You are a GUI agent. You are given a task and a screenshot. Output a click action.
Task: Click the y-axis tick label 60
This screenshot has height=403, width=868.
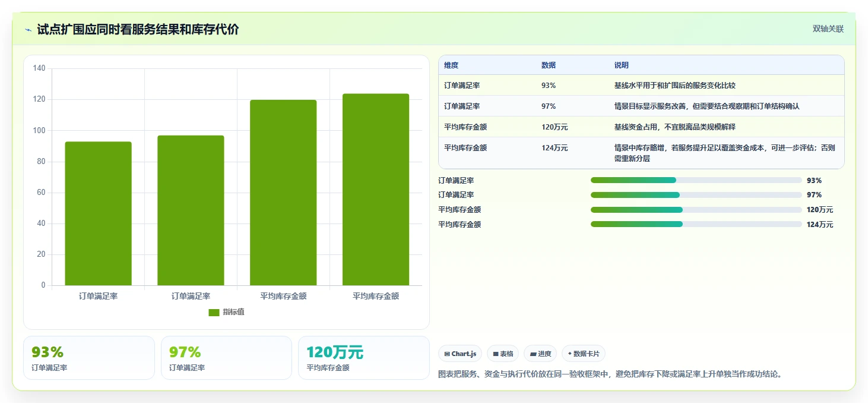point(41,193)
